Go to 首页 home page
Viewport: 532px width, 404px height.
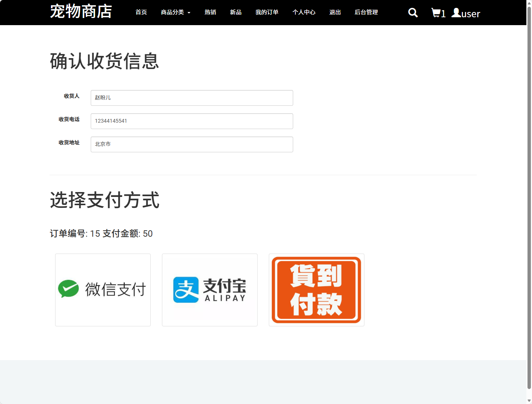coord(141,12)
